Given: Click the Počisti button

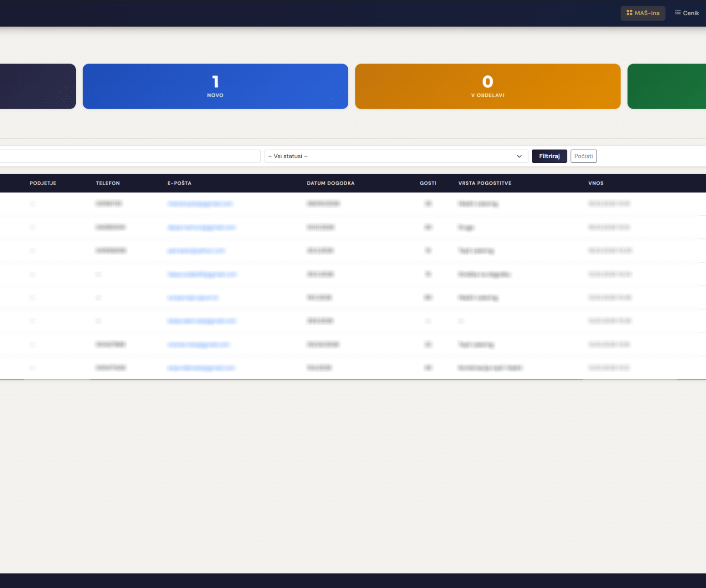Looking at the screenshot, I should pyautogui.click(x=583, y=156).
